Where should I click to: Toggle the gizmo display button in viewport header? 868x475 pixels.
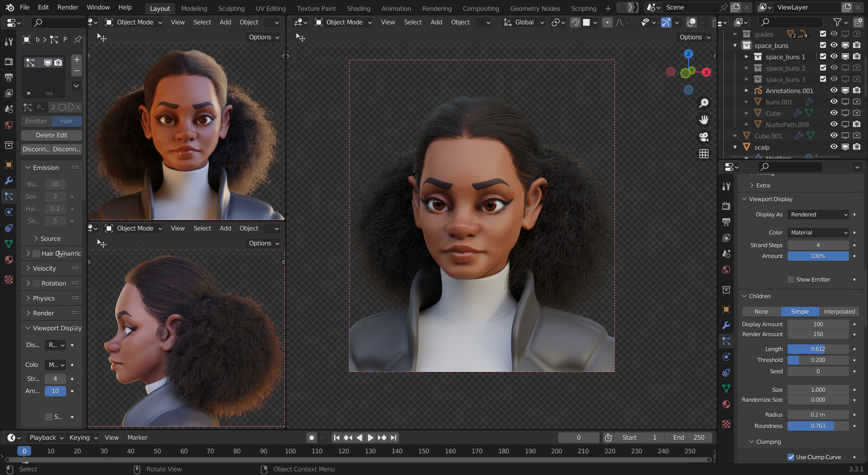click(x=666, y=22)
